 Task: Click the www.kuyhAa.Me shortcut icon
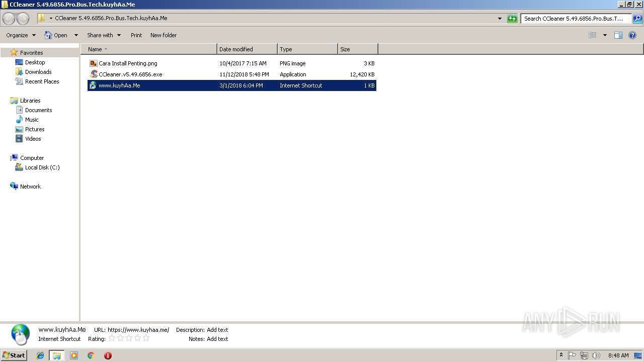point(93,85)
